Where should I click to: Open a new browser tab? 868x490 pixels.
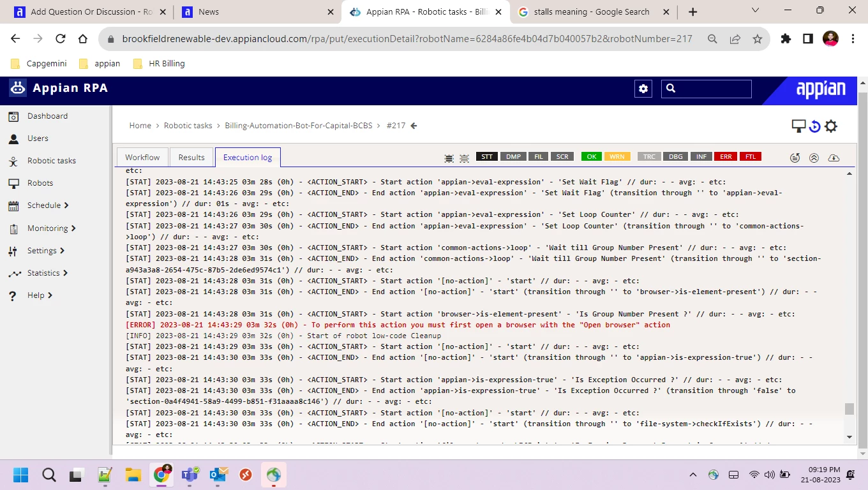point(693,11)
